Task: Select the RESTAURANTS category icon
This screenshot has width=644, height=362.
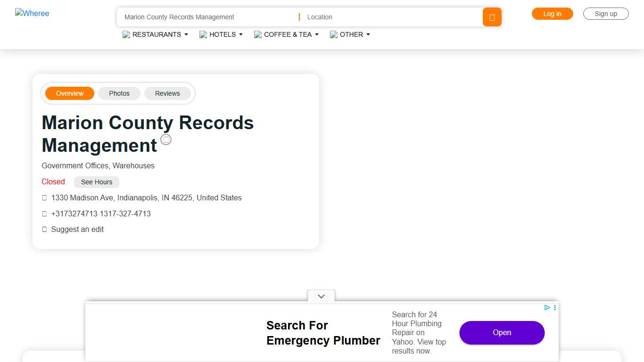Action: pyautogui.click(x=126, y=34)
